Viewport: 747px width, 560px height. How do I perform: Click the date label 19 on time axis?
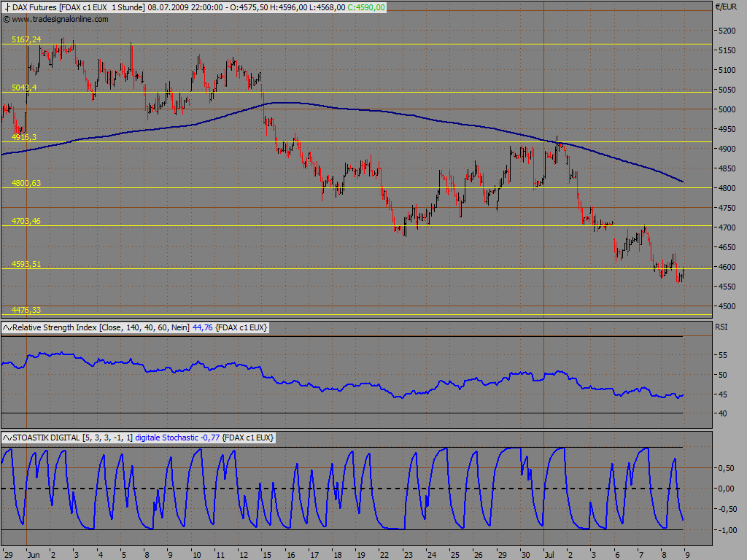point(361,555)
